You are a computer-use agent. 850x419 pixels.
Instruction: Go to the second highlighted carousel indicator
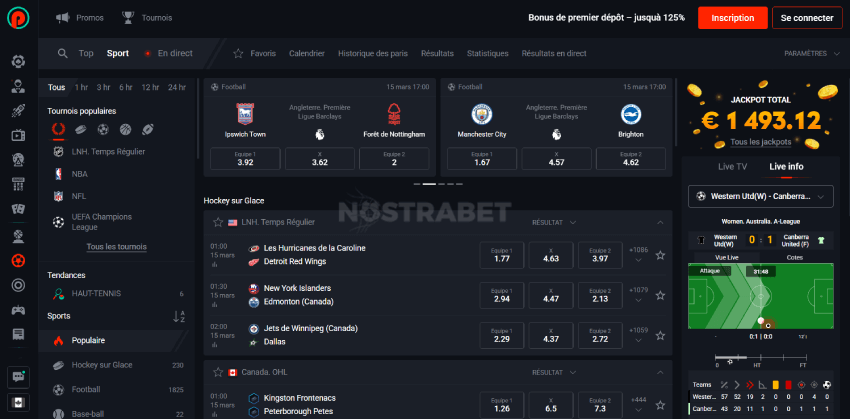[429, 184]
